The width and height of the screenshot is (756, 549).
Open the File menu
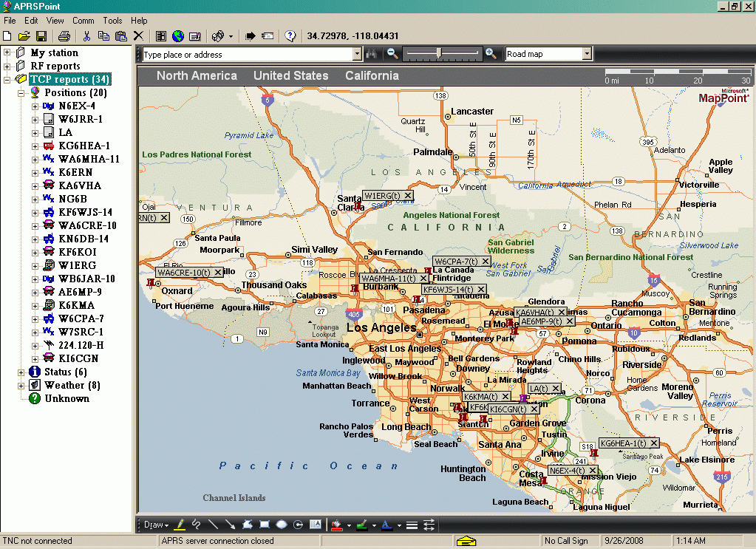point(10,21)
